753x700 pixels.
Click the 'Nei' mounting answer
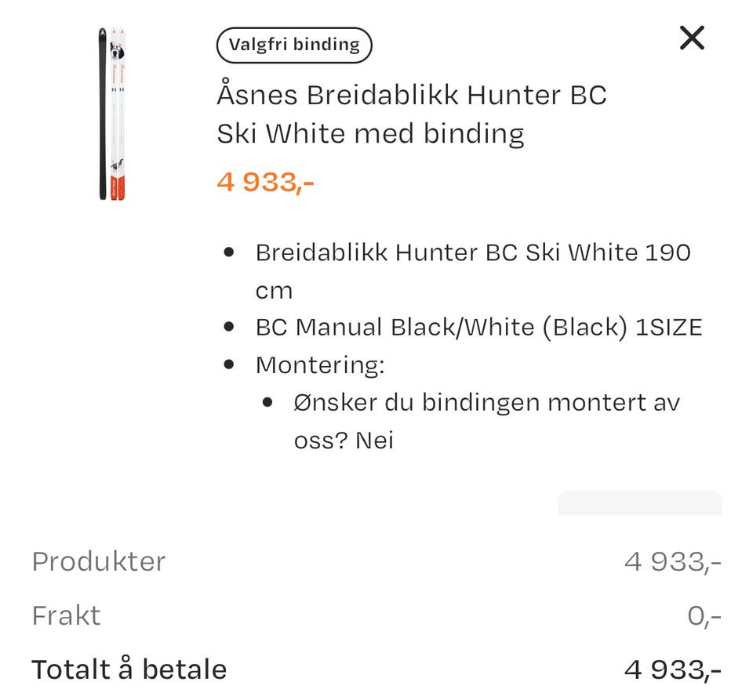click(374, 441)
